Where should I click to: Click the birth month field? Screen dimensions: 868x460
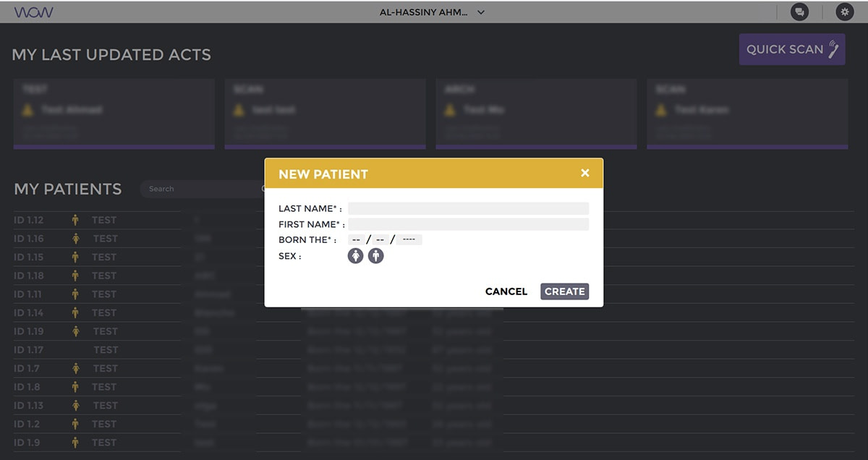(x=380, y=239)
